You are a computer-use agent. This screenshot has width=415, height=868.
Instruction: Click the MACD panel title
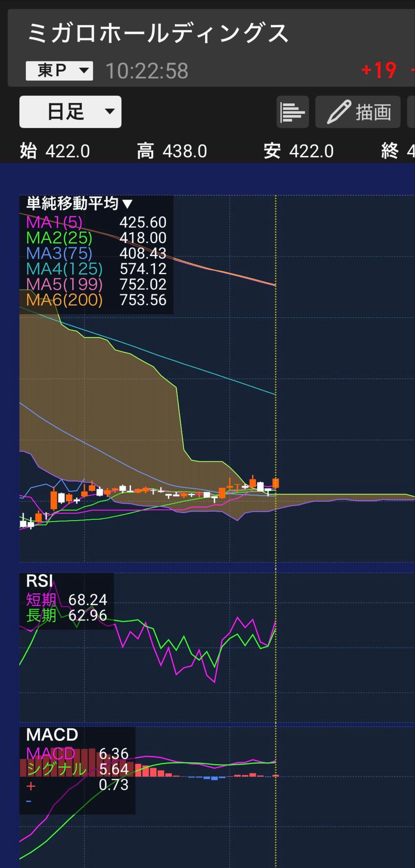coord(52,735)
